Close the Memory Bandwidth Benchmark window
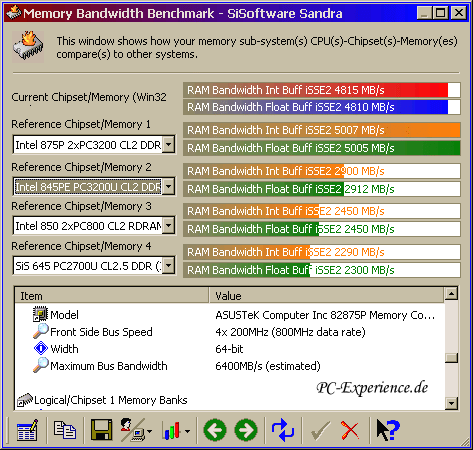Viewport: 473px width, 450px height. click(458, 13)
